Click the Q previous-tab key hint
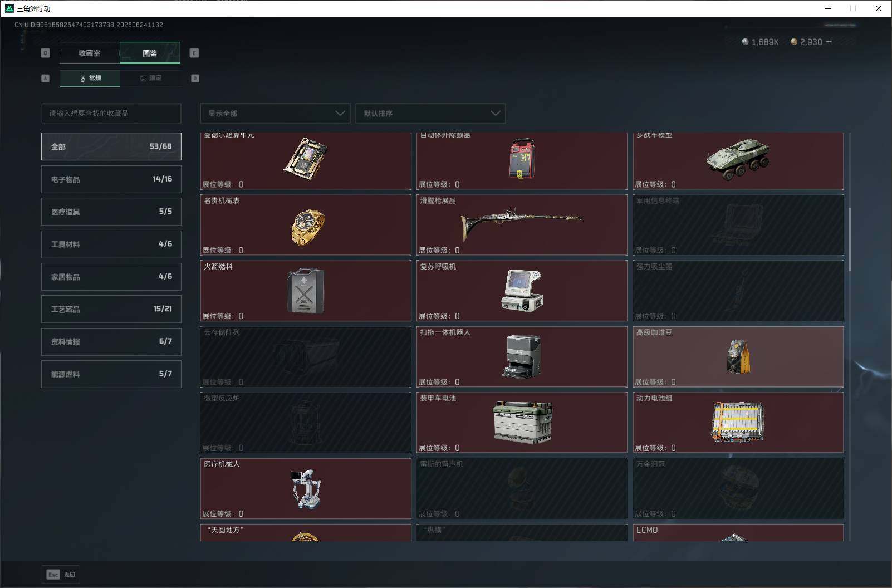Image resolution: width=892 pixels, height=588 pixels. (46, 53)
